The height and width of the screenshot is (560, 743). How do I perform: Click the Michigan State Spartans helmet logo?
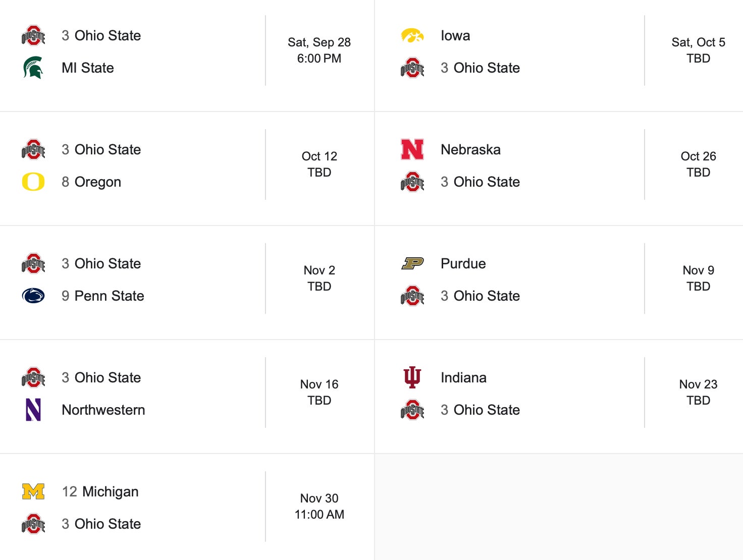33,68
